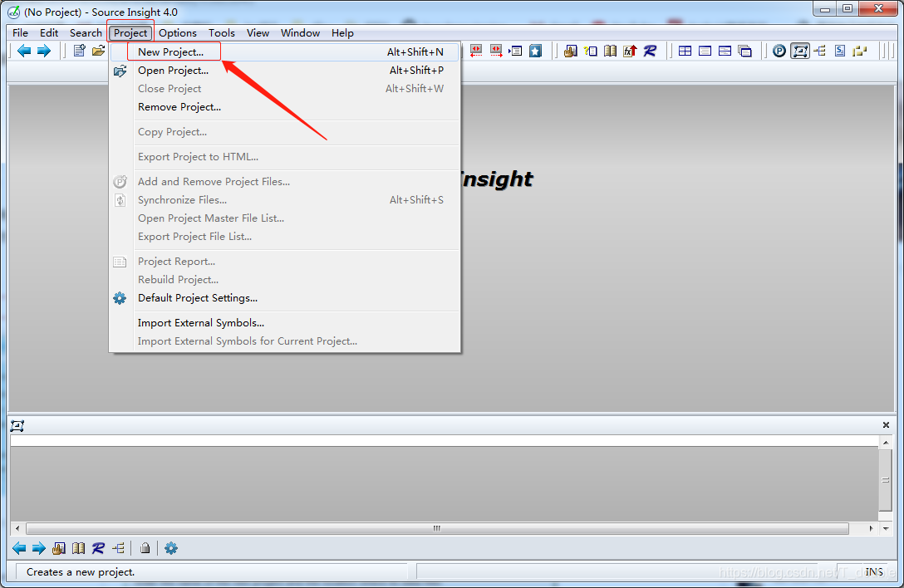This screenshot has height=588, width=904.
Task: Select Rebuild Project... menu entry
Action: point(285,280)
